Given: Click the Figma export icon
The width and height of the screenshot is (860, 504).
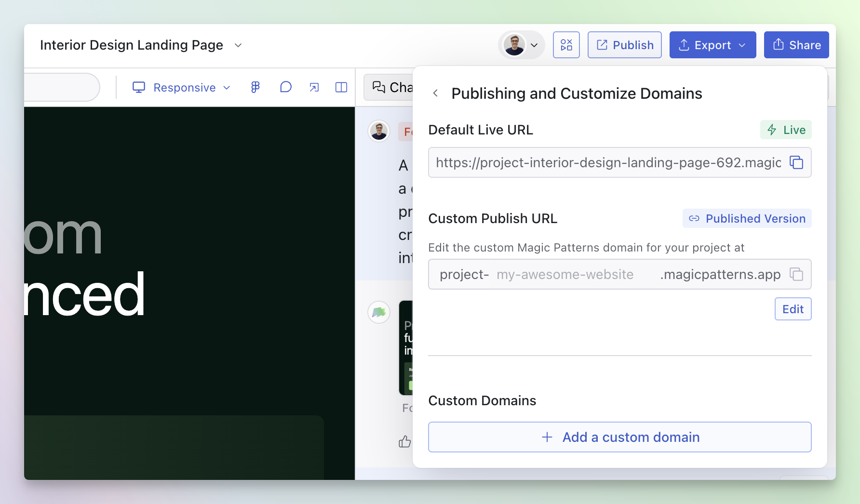Looking at the screenshot, I should [255, 87].
